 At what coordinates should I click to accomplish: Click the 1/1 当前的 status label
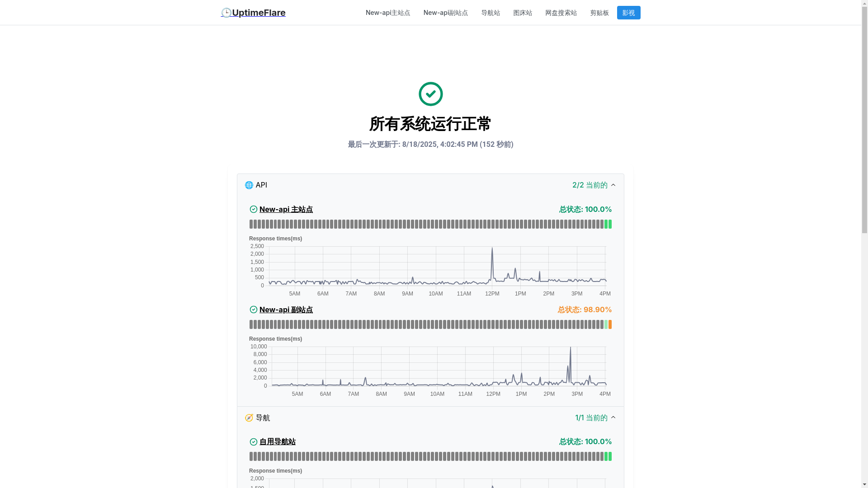pyautogui.click(x=591, y=418)
